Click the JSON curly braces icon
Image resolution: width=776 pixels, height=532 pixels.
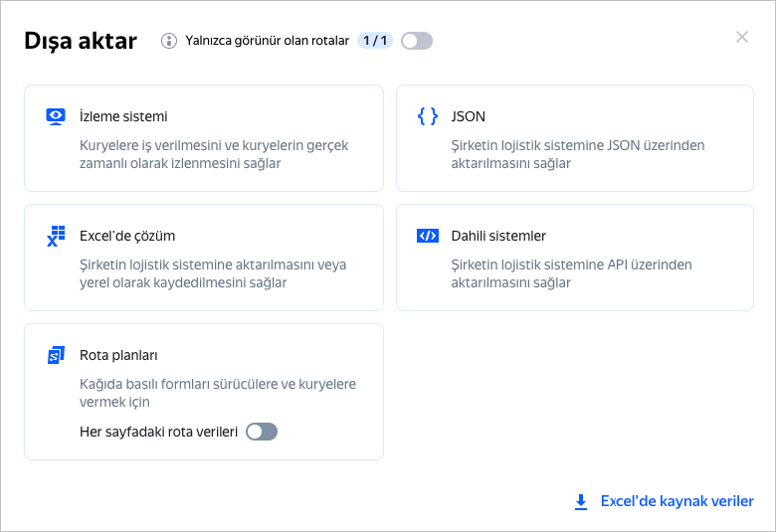428,116
